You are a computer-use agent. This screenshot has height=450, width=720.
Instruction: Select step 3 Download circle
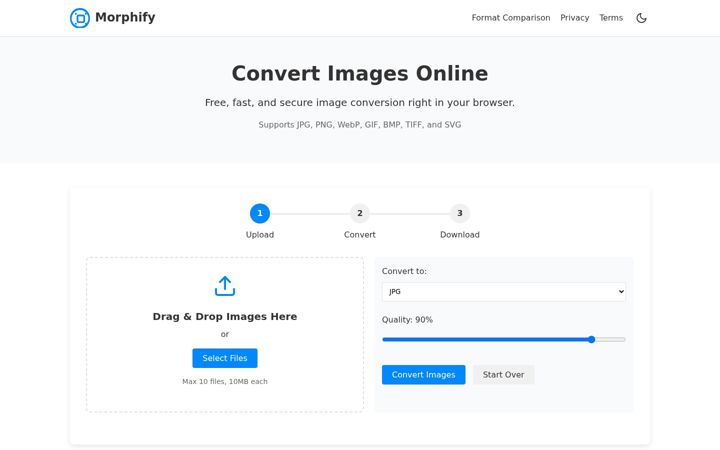(460, 213)
